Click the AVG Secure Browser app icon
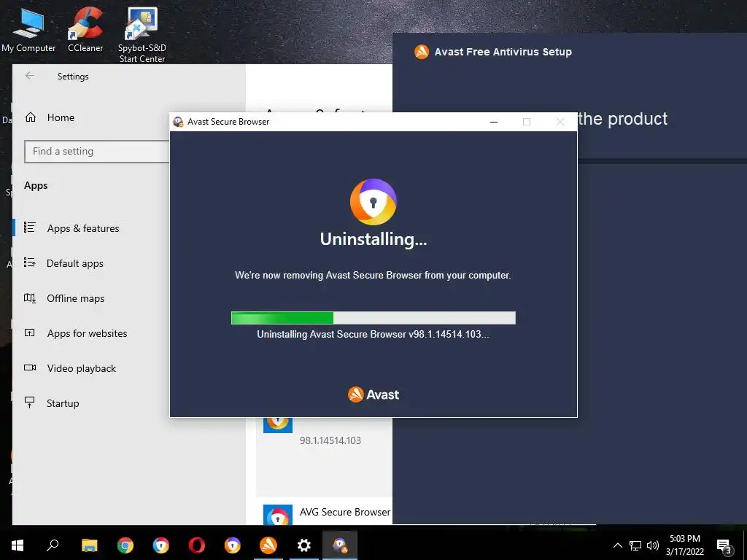The image size is (747, 560). [278, 515]
